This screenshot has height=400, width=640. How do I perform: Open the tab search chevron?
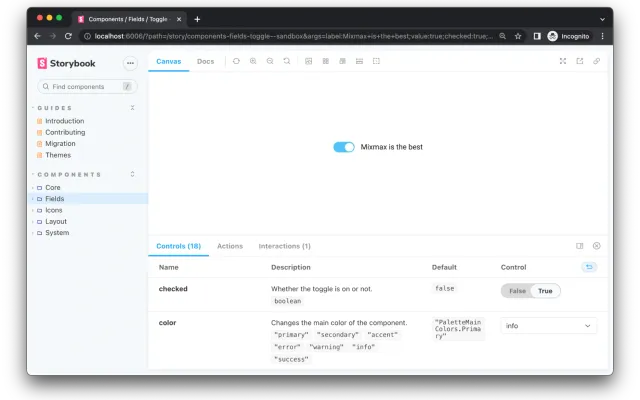pos(602,19)
